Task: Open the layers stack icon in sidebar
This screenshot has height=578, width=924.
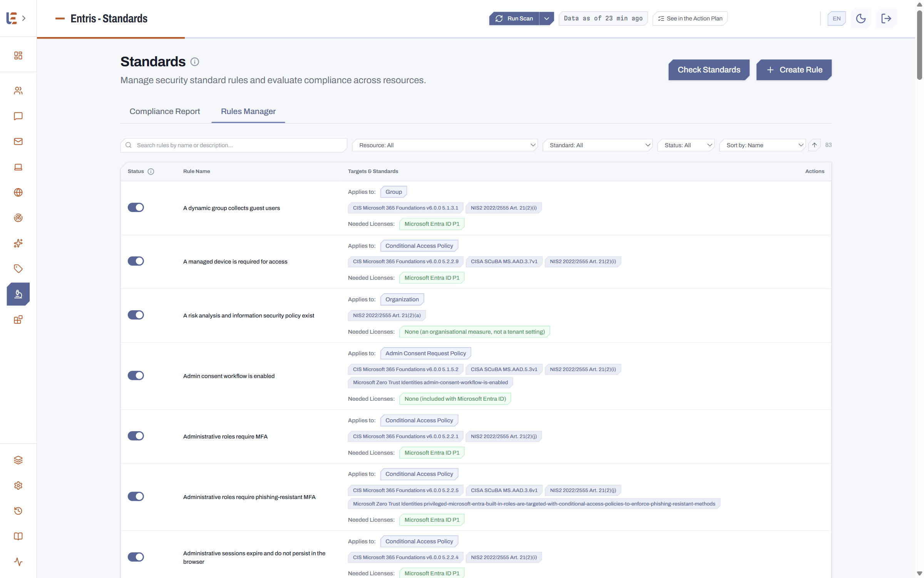Action: coord(18,460)
